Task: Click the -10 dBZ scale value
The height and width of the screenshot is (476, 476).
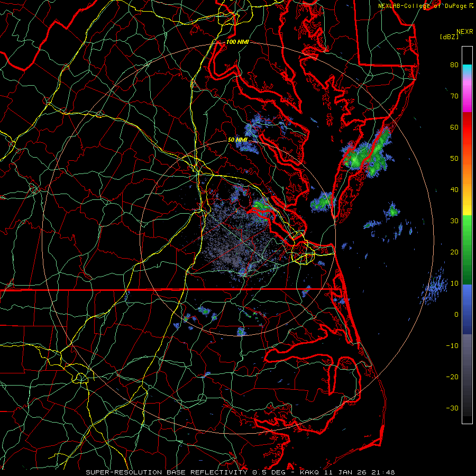Action: click(452, 346)
